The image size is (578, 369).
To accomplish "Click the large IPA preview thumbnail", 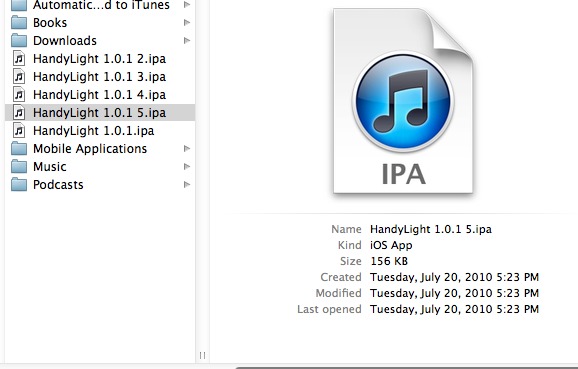I will 403,101.
